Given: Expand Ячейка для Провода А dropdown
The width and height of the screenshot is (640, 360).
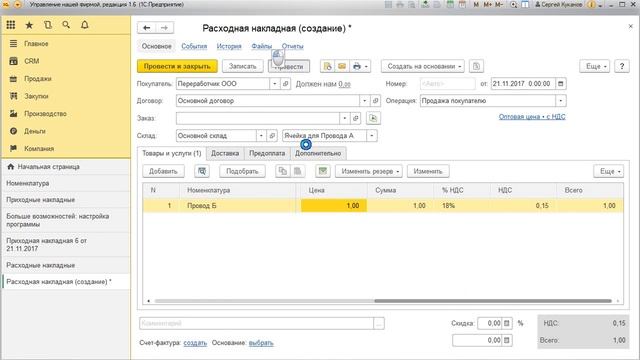Looking at the screenshot, I should [372, 136].
